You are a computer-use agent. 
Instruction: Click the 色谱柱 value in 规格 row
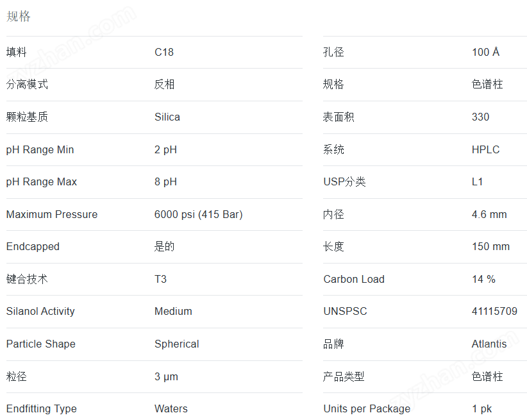pyautogui.click(x=487, y=84)
